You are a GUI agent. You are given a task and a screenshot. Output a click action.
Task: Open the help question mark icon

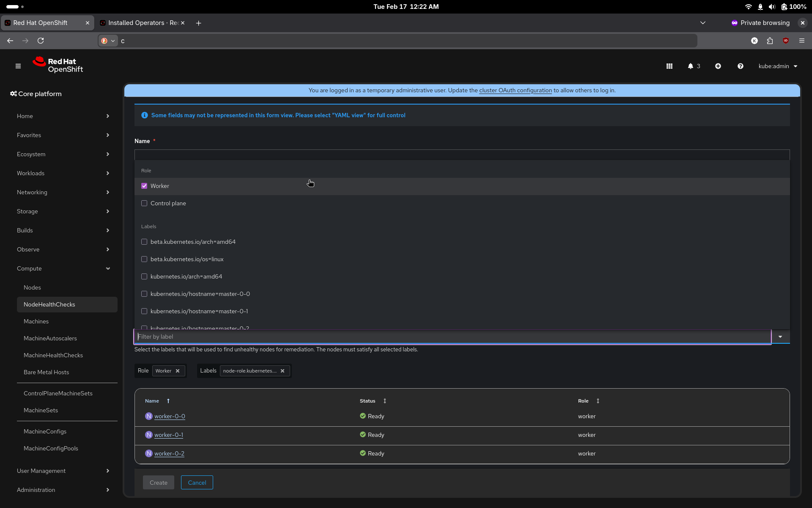click(x=740, y=66)
